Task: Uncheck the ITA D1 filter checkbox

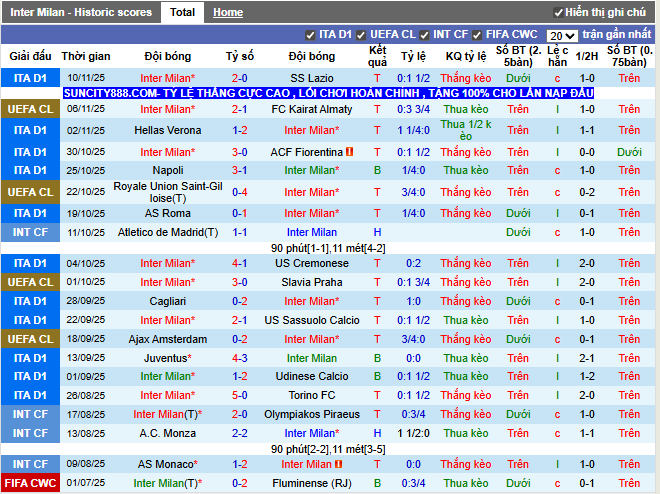Action: 310,35
